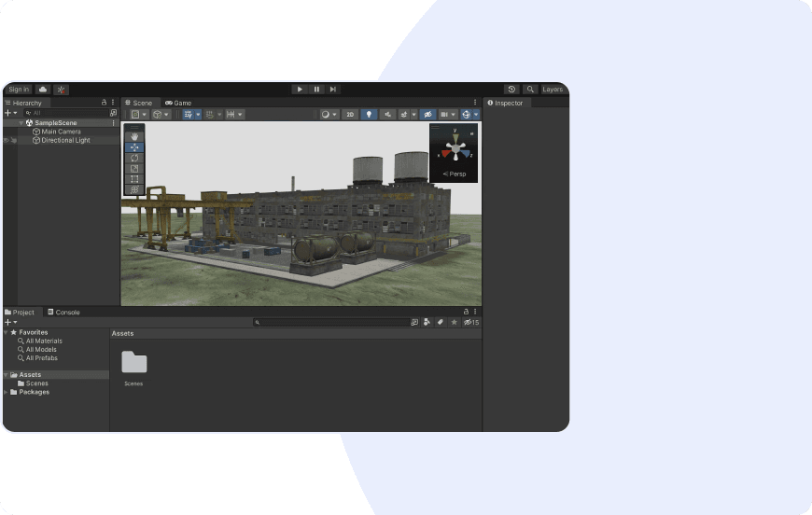Viewport: 812px width, 515px height.
Task: Open the gizmos dropdown arrow
Action: tap(476, 115)
